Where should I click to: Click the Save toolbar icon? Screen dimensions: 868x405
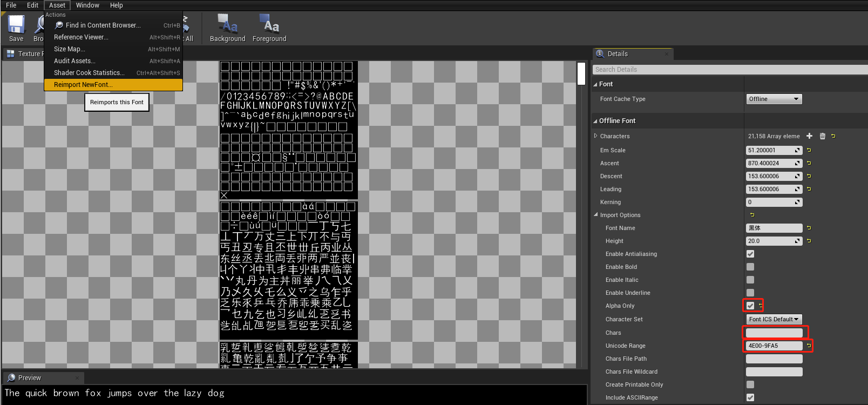tap(16, 24)
